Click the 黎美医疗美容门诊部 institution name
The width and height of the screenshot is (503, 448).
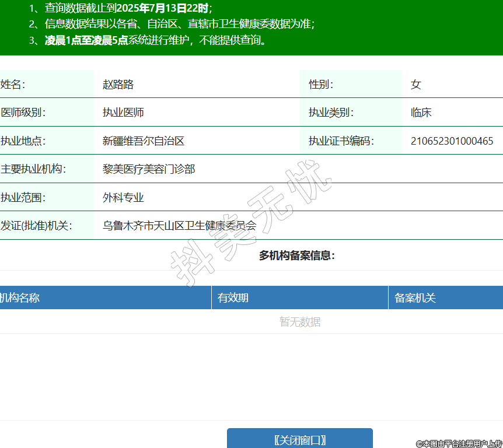coord(149,169)
